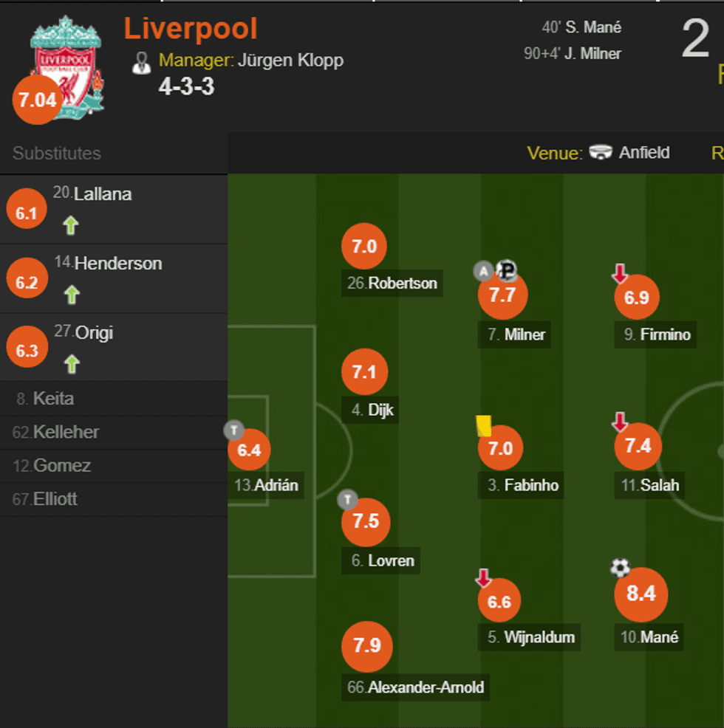Viewport: 724px width, 728px height.
Task: Click the manager icon beside Jürgen Klopp
Action: click(x=141, y=63)
